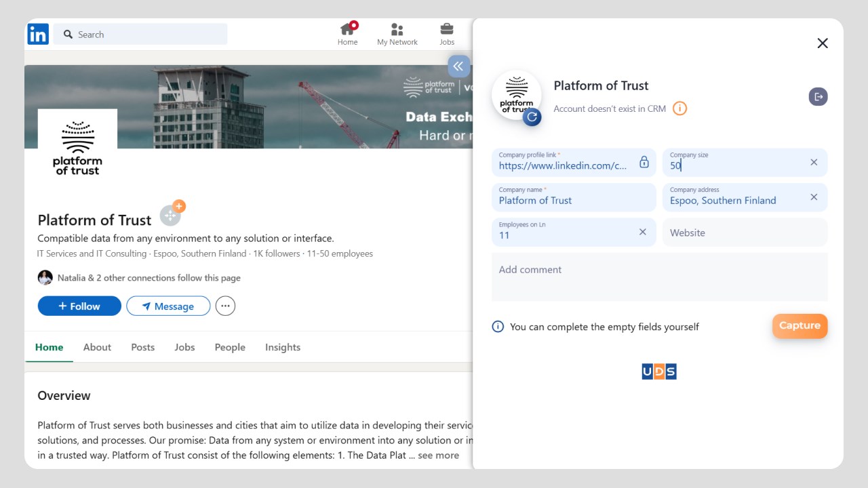Click the LinkedIn logo icon

pos(38,34)
